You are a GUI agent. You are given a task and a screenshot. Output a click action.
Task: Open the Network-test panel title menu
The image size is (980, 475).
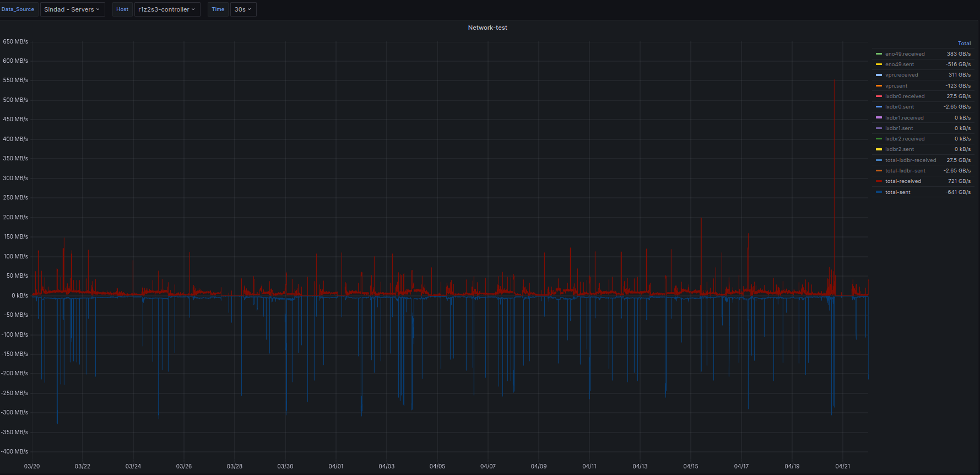tap(488, 28)
